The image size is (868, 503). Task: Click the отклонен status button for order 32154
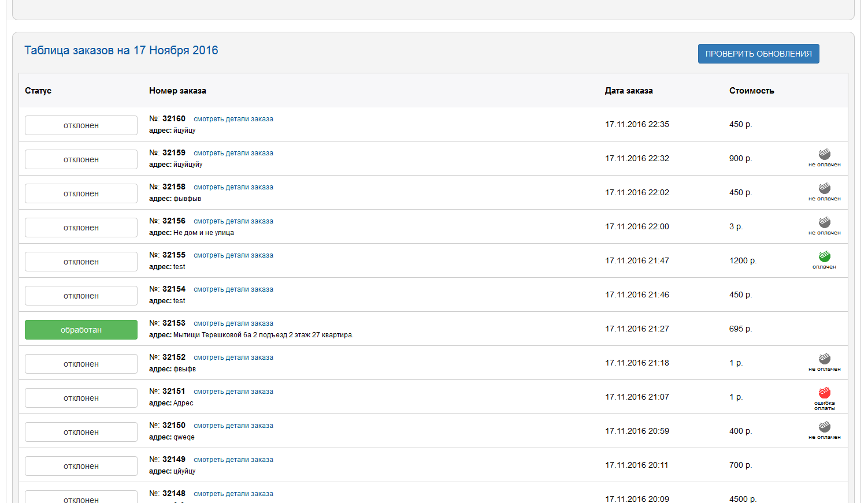coord(81,296)
